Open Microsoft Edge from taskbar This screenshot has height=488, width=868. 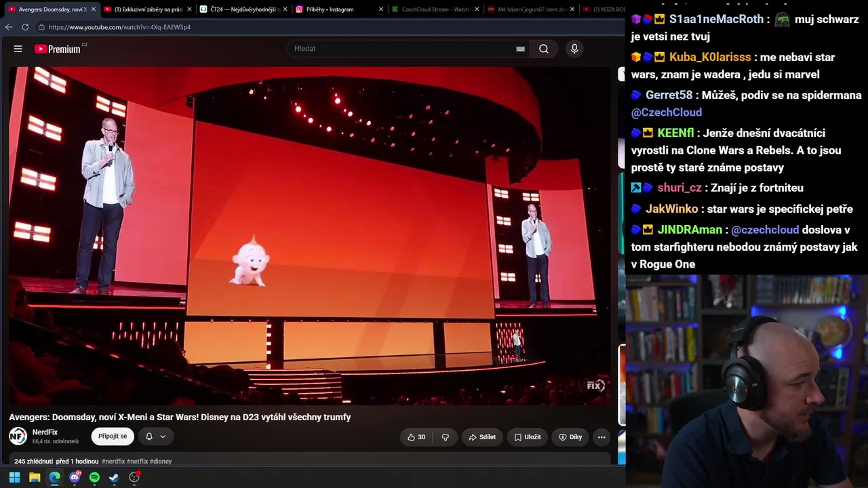(54, 477)
